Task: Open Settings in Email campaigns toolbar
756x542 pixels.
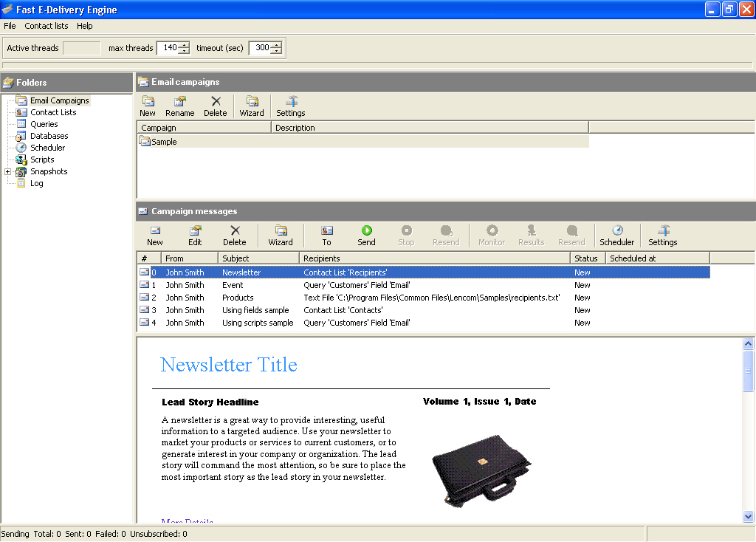Action: [x=291, y=106]
